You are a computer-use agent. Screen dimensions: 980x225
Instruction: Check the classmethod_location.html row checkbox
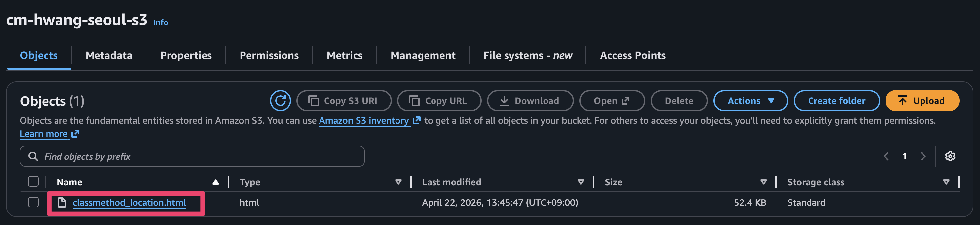(33, 202)
